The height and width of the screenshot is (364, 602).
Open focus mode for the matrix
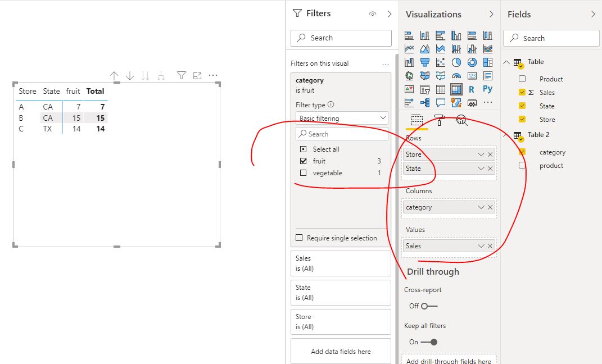click(x=197, y=76)
